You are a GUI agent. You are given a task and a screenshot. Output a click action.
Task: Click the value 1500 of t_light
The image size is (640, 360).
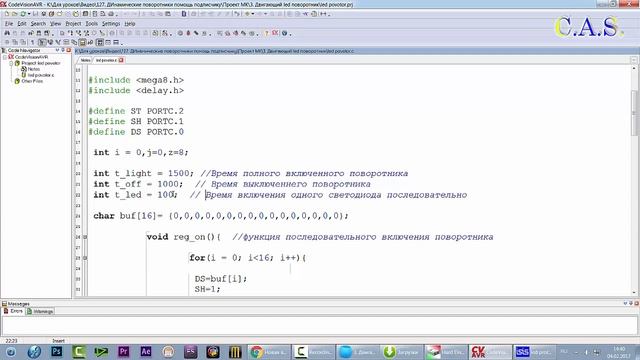click(x=178, y=173)
